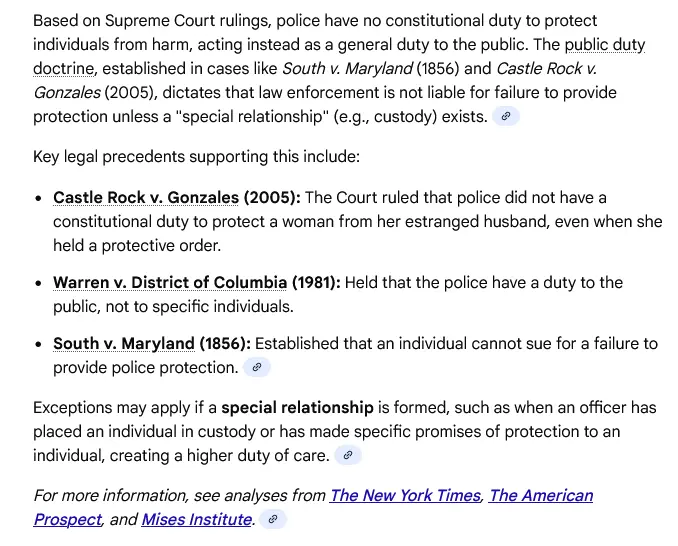
Task: Visit The American Prospect link
Action: pyautogui.click(x=541, y=495)
